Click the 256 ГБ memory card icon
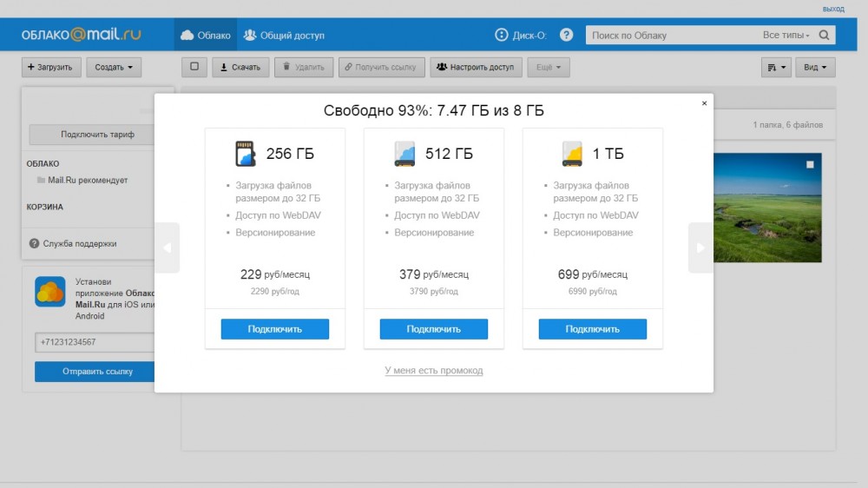The image size is (868, 488). (246, 154)
